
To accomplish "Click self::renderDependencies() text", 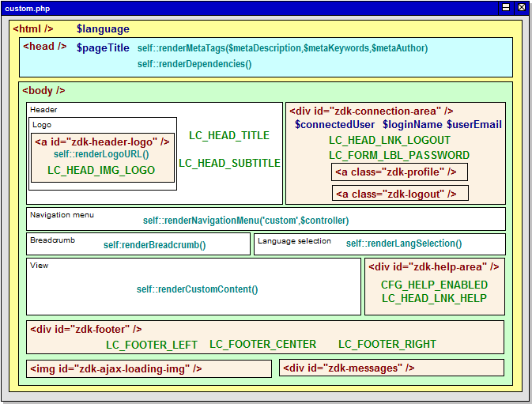I will tap(194, 64).
